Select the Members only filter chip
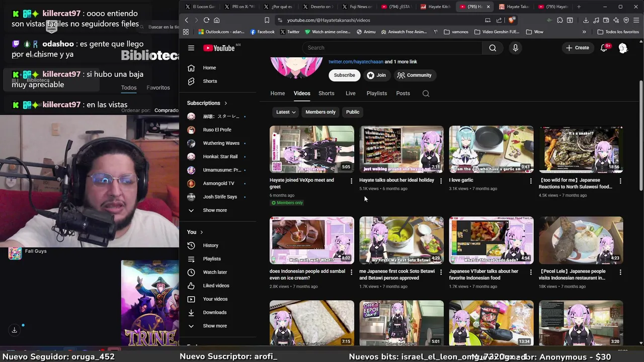Image resolution: width=644 pixels, height=362 pixels. click(x=320, y=112)
